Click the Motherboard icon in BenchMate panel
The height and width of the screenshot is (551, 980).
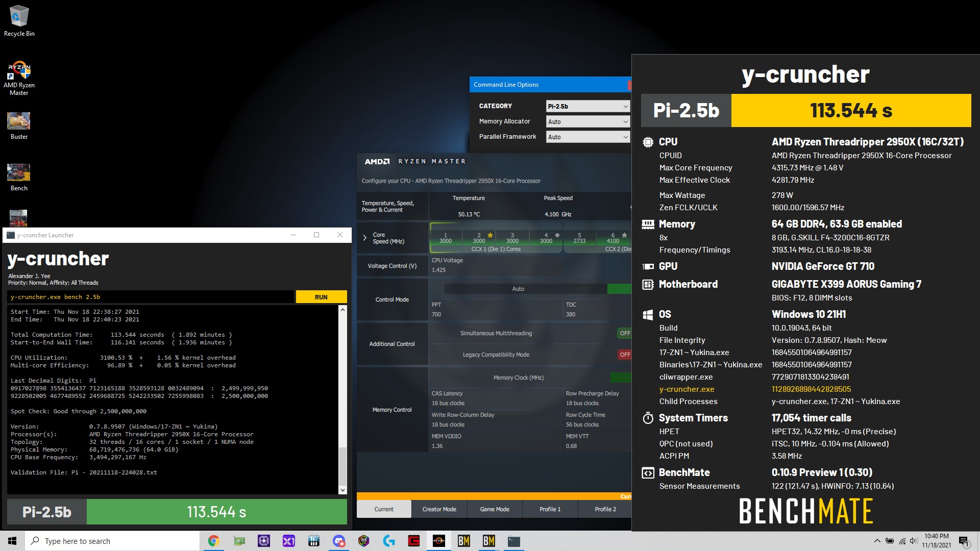coord(648,284)
